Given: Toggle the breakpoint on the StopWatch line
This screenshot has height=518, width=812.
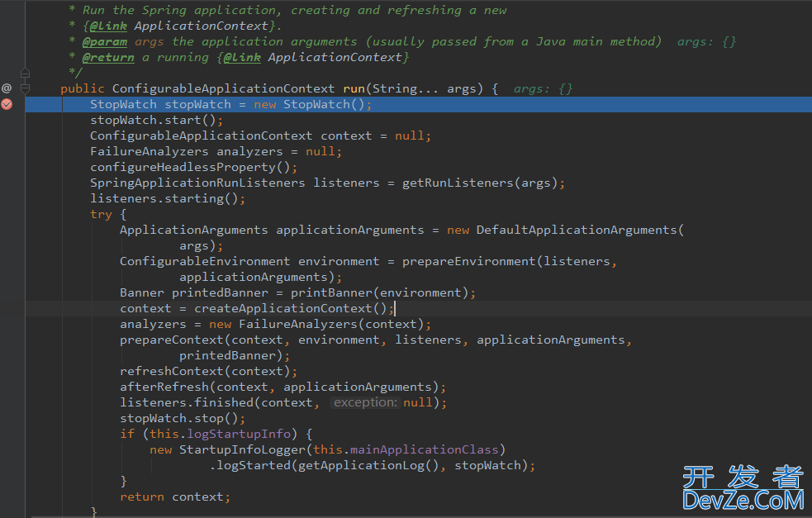Looking at the screenshot, I should point(7,104).
